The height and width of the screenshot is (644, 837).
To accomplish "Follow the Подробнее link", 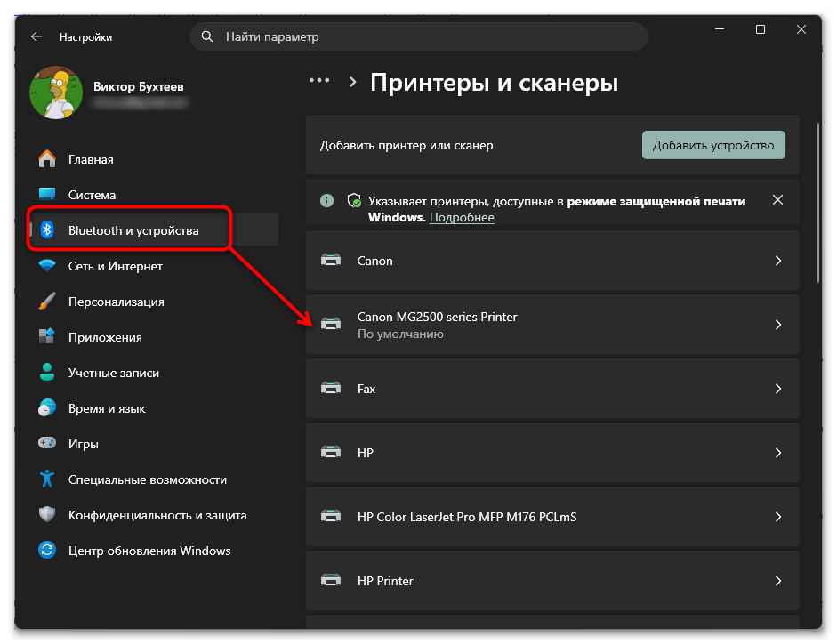I will click(462, 217).
